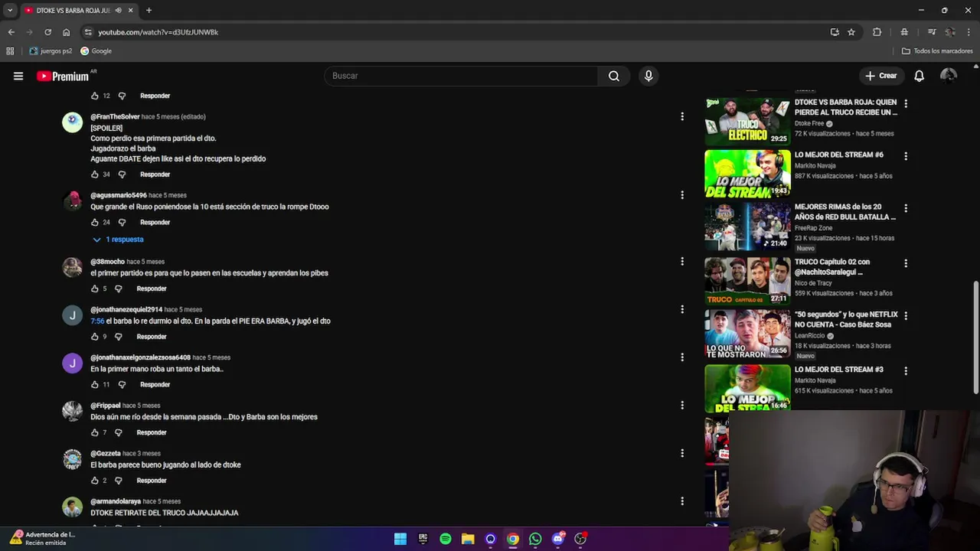Bookmark this page with the star icon
Viewport: 980px width, 551px height.
(x=851, y=32)
